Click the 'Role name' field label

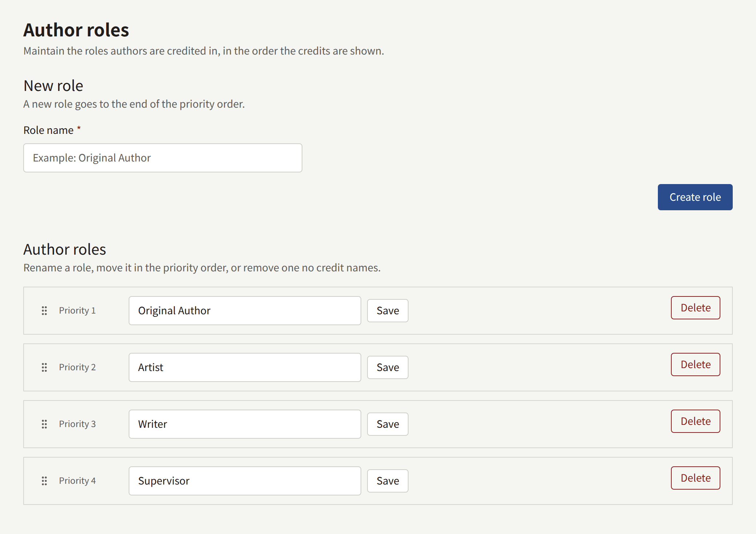click(49, 130)
